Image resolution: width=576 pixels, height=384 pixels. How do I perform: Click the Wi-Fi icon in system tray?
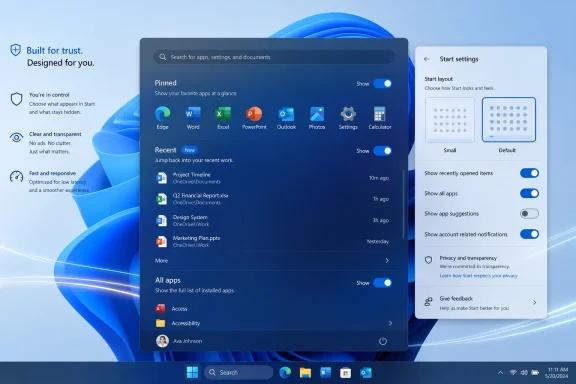tap(513, 372)
